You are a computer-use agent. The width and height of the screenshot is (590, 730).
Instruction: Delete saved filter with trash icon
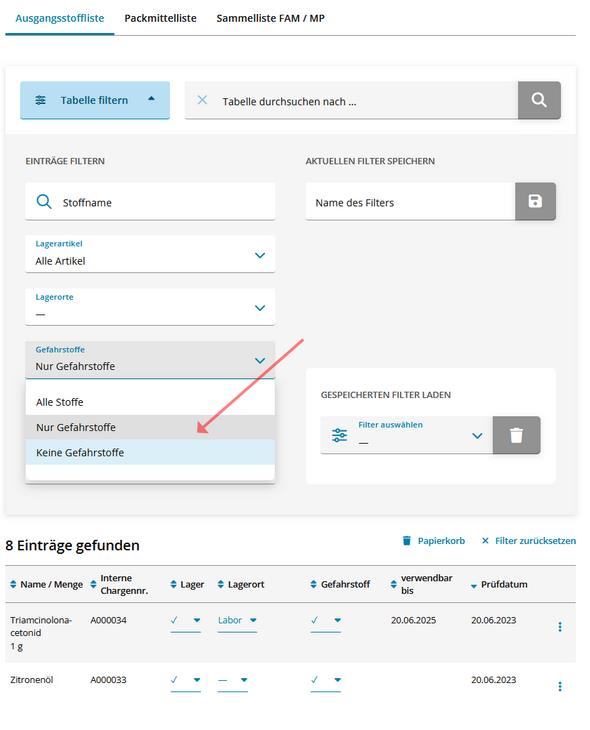(516, 435)
